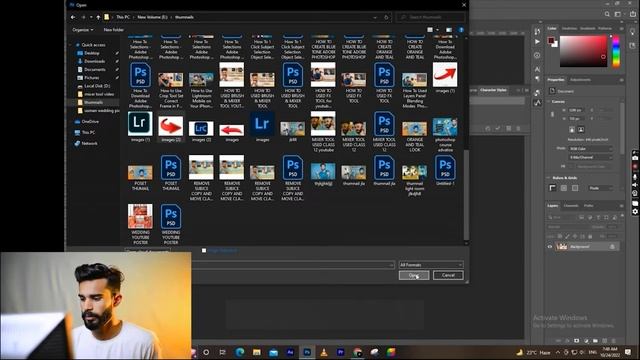Expand the address bar path dropdown
This screenshot has width=640, height=360.
coord(375,17)
